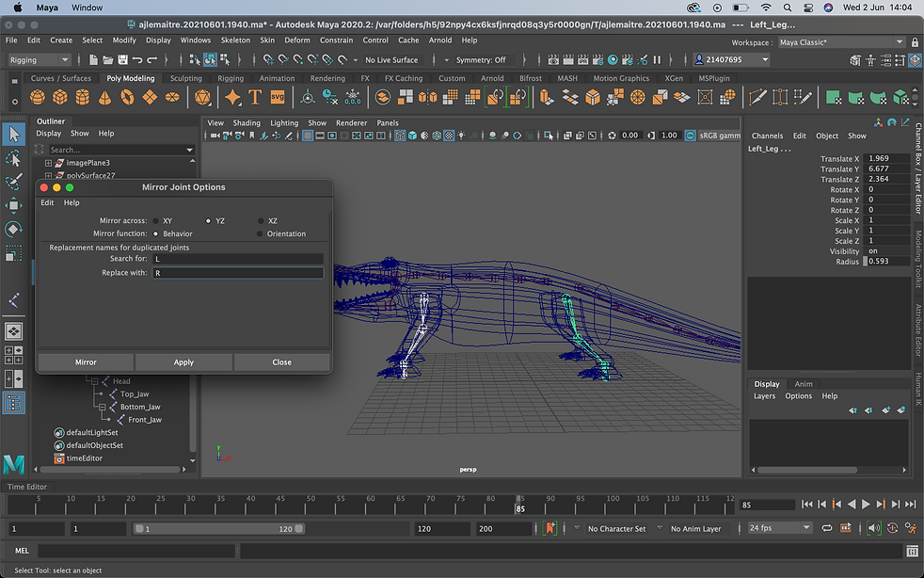
Task: Collapse the Head joint node
Action: point(94,381)
